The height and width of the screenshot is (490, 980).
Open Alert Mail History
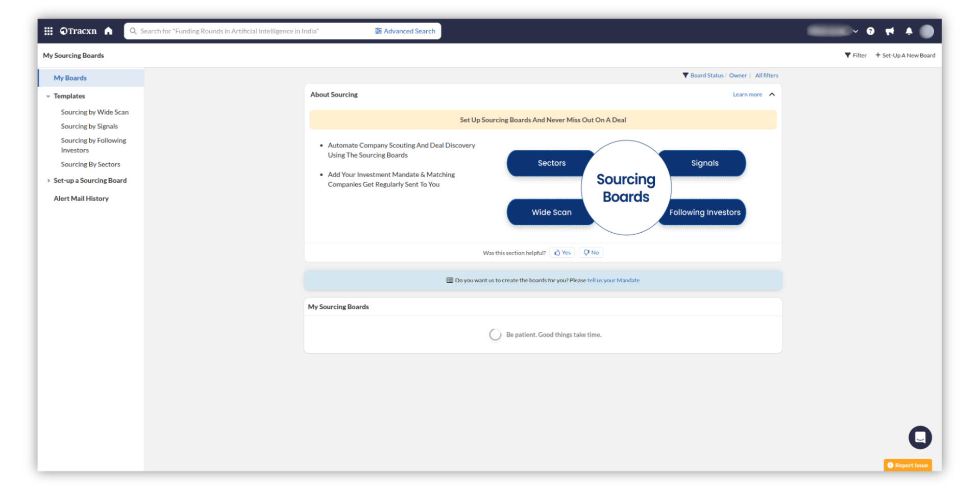tap(81, 199)
